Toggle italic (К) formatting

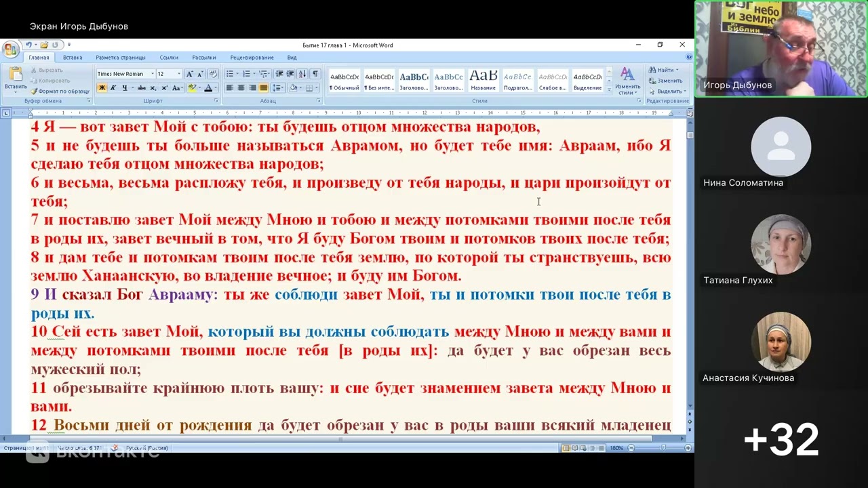point(113,88)
